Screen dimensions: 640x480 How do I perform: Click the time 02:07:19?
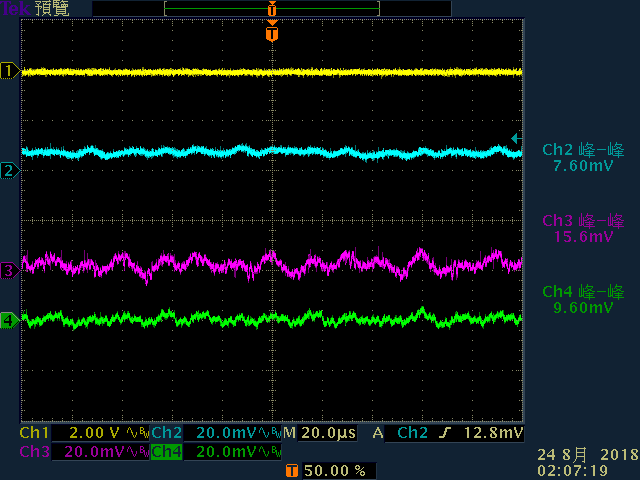coord(573,471)
